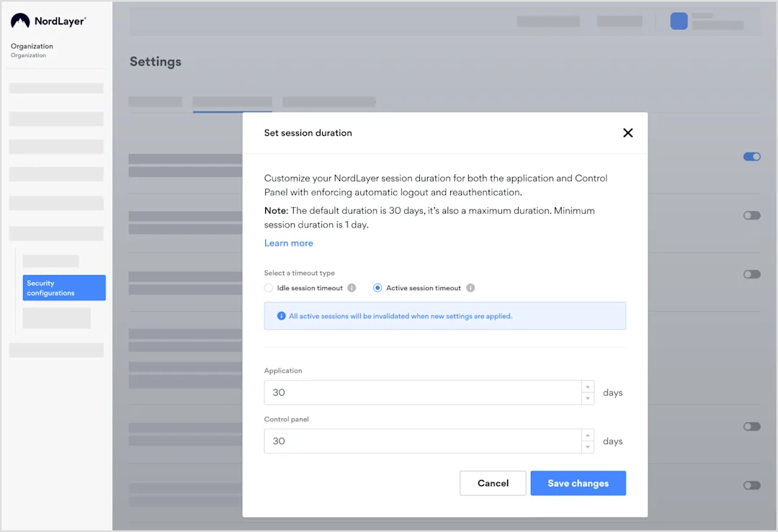
Task: Click the Control panel days input field
Action: point(422,441)
